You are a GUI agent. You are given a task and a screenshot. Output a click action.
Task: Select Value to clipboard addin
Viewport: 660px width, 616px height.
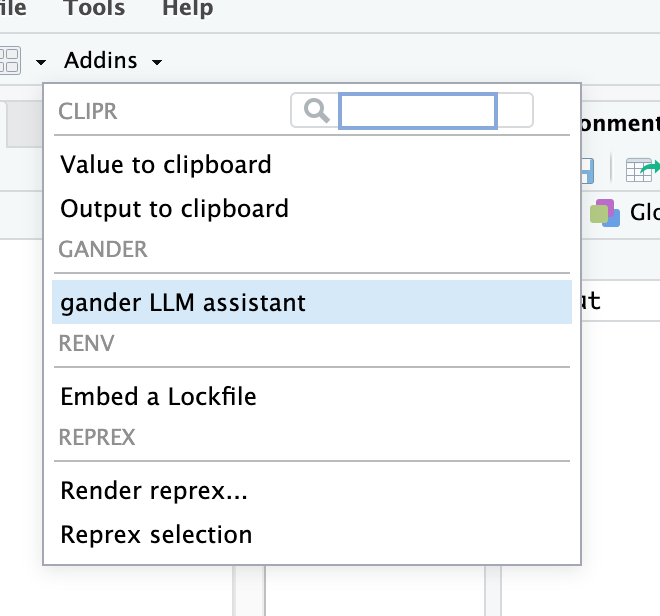pos(166,164)
